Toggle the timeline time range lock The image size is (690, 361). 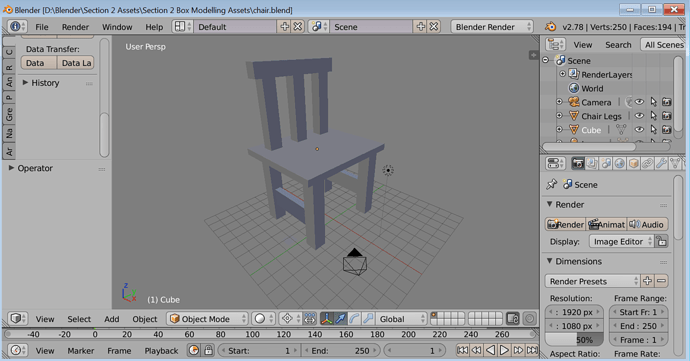point(208,350)
